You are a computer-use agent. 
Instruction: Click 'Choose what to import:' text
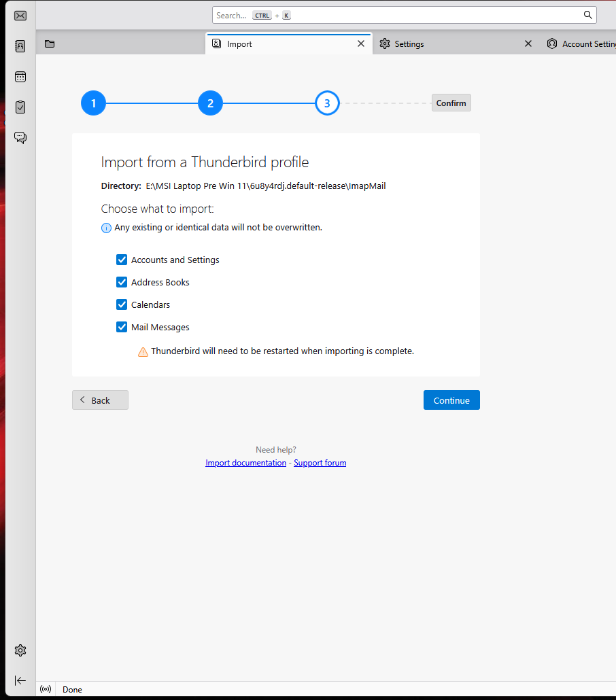pos(157,209)
